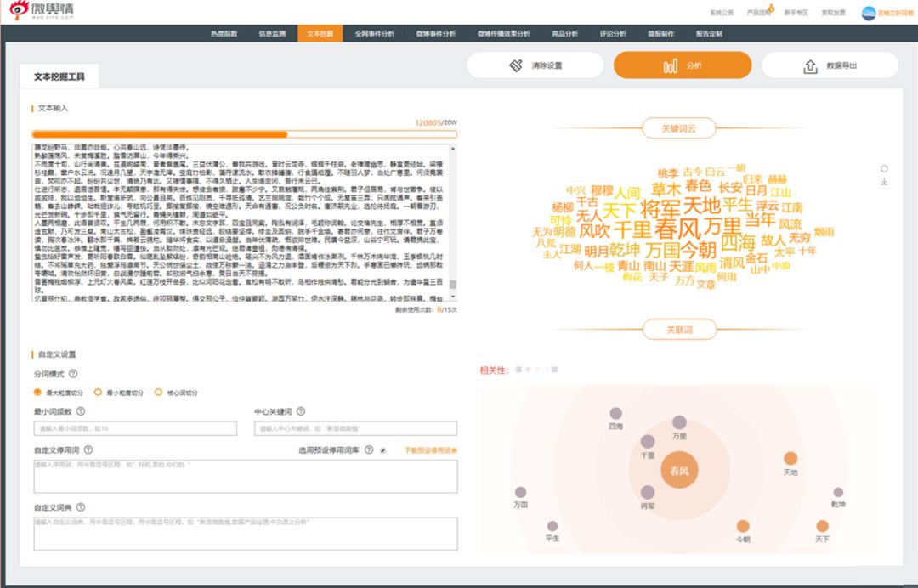Click the text area scrollbar down arrow
The image size is (918, 588).
tap(452, 297)
